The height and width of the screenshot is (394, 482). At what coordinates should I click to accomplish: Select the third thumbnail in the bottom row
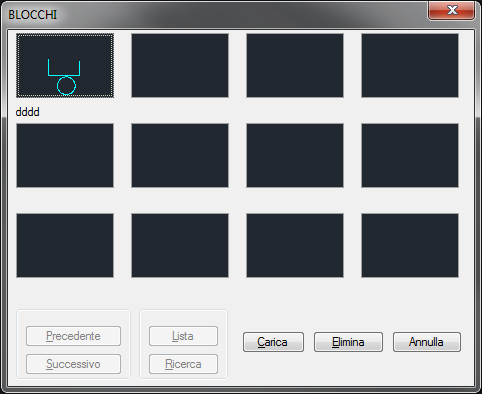tap(295, 245)
